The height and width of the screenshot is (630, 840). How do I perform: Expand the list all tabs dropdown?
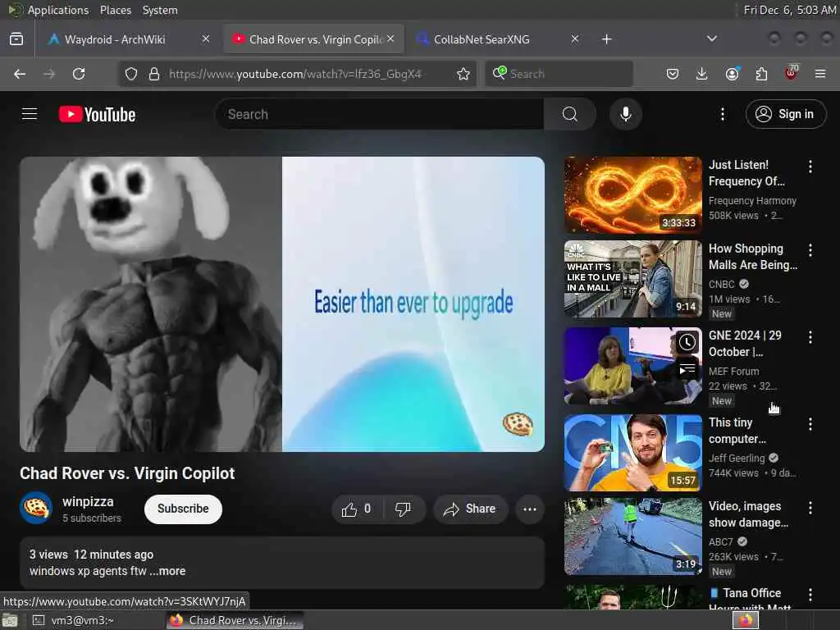click(711, 39)
